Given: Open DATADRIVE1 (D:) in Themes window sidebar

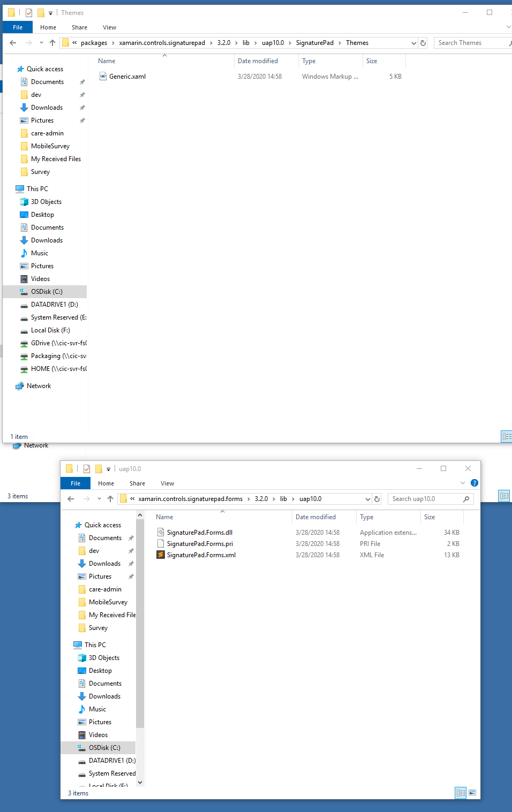Looking at the screenshot, I should click(54, 305).
